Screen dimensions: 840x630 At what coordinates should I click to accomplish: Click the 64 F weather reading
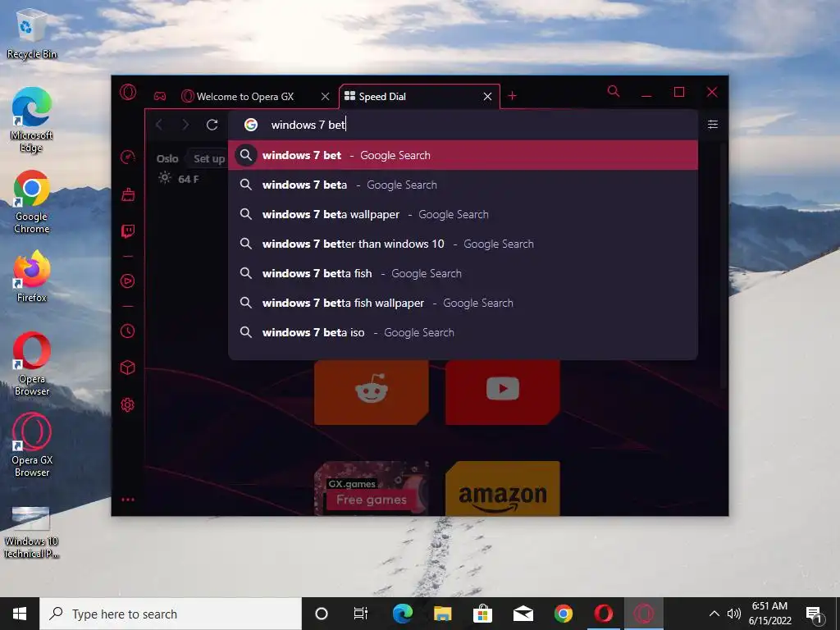188,179
